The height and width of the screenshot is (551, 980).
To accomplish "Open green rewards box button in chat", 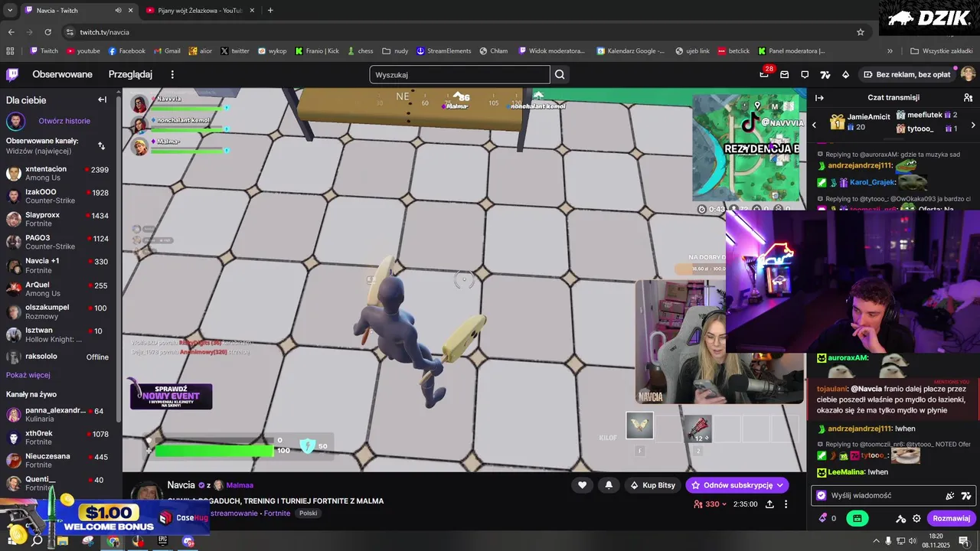I will pos(857,518).
